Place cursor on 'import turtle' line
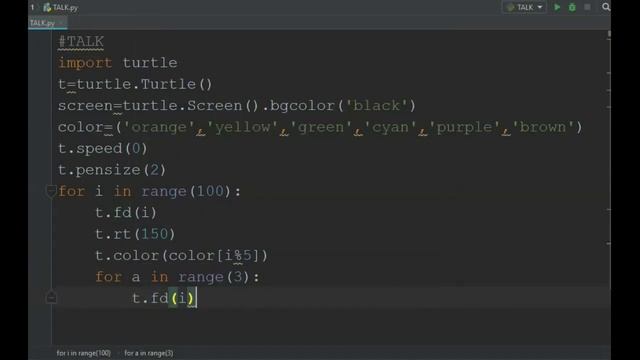 (118, 63)
